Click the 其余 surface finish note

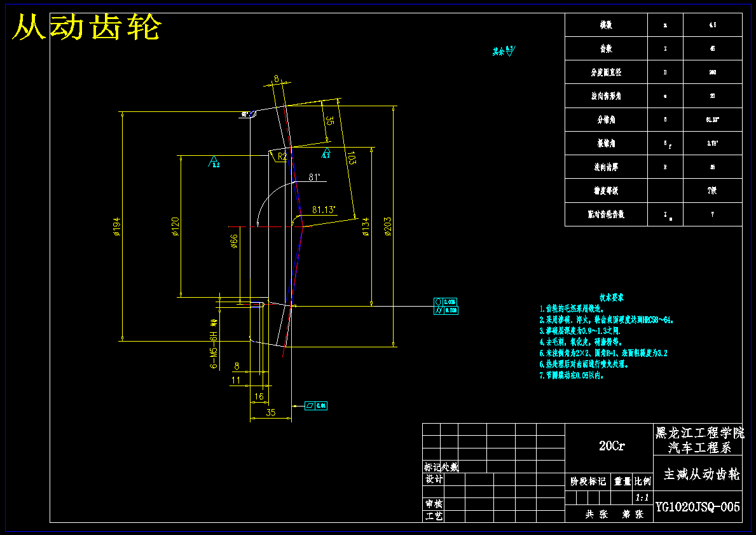tap(504, 51)
